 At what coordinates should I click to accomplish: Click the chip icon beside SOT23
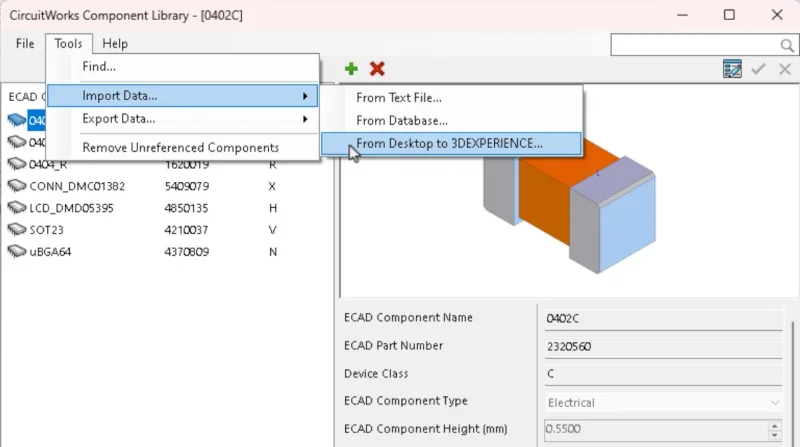(17, 230)
